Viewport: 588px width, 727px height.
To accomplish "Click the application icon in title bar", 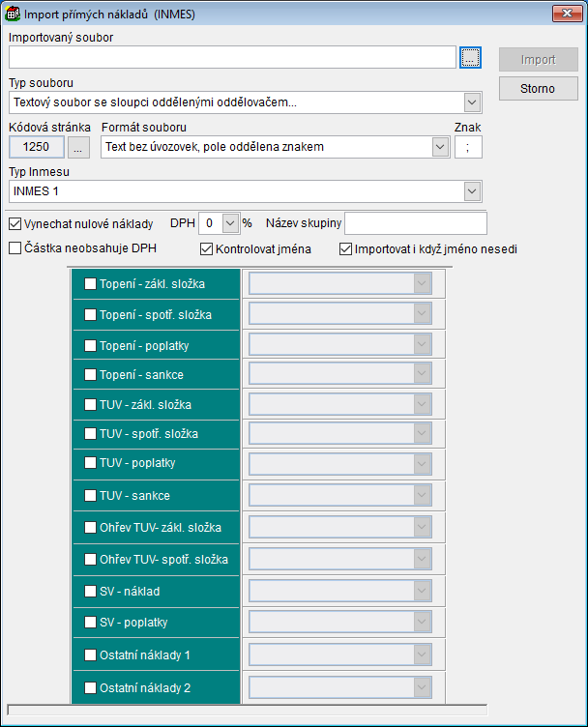I will [x=13, y=14].
